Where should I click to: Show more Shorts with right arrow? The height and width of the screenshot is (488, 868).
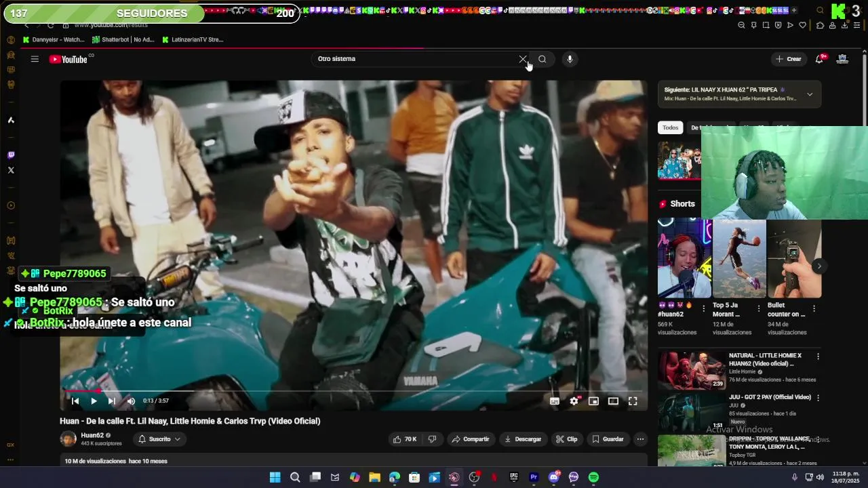[x=818, y=266]
